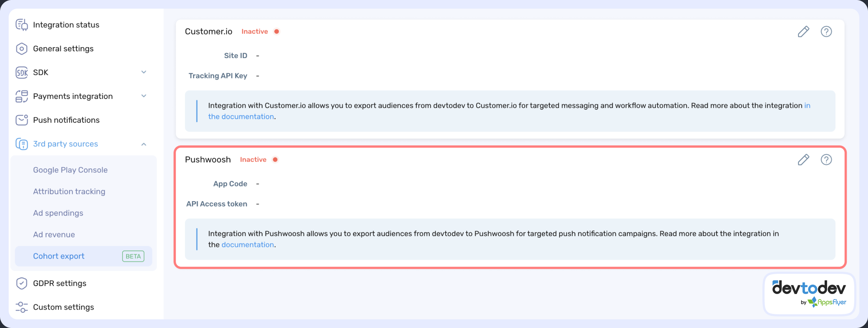Collapse the 3rd party sources chevron
The height and width of the screenshot is (328, 868).
pyautogui.click(x=144, y=144)
